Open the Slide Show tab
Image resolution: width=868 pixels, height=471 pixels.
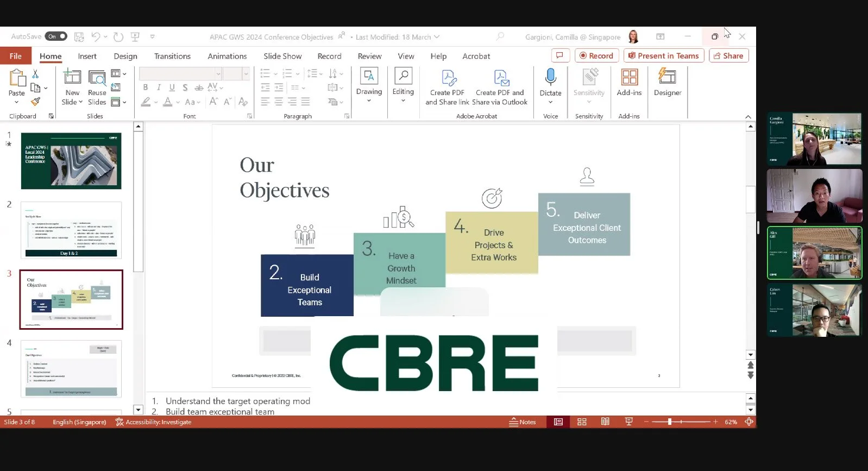click(x=282, y=56)
